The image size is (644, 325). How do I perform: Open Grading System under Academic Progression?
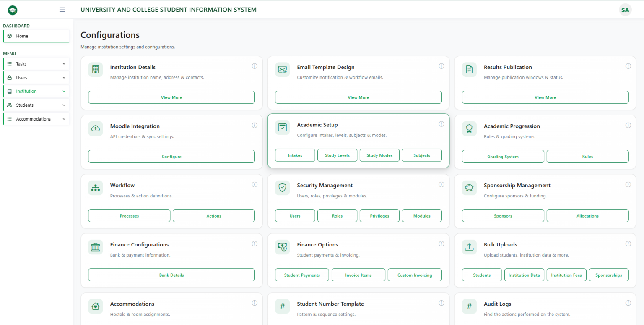coord(503,157)
